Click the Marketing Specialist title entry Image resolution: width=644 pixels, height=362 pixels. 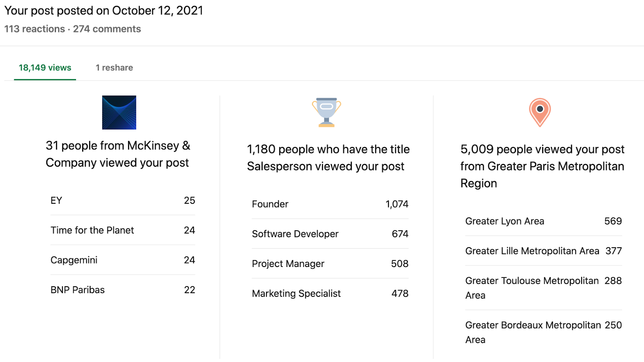(330, 294)
